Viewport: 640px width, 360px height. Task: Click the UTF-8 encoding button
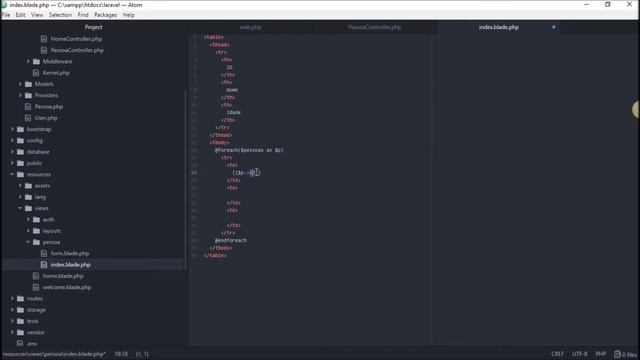[580, 354]
